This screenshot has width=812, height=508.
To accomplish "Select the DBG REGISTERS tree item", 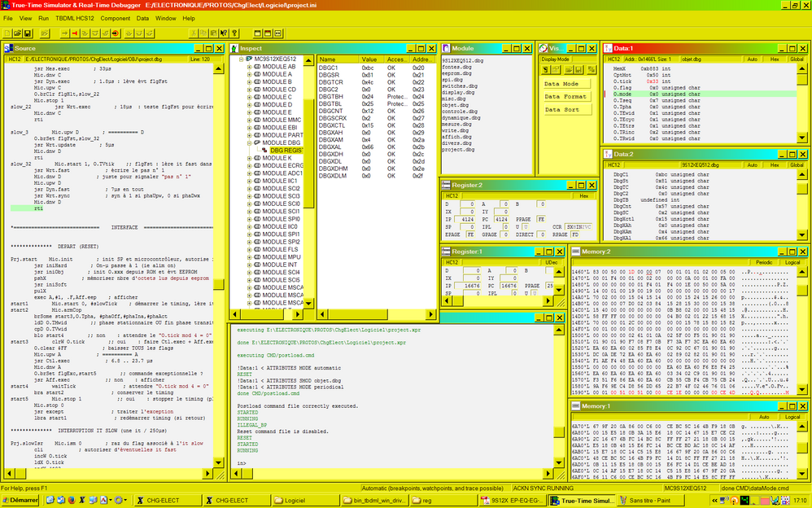I will coord(286,151).
